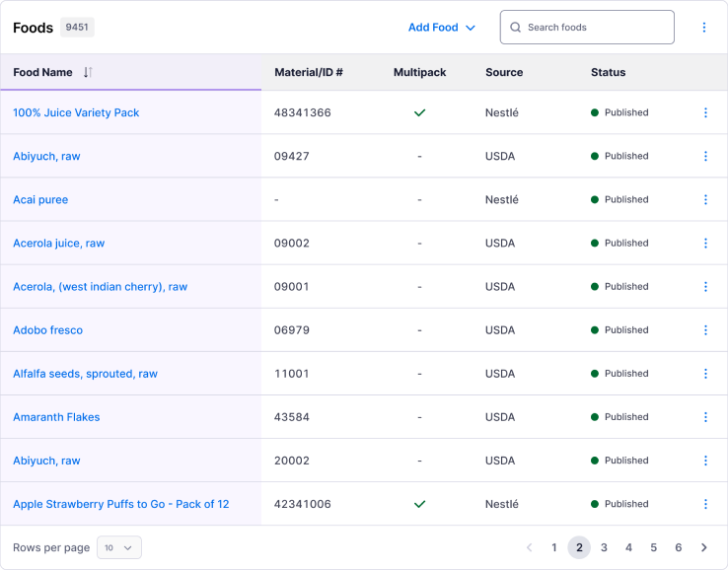Click the Search foods input field

pos(596,28)
